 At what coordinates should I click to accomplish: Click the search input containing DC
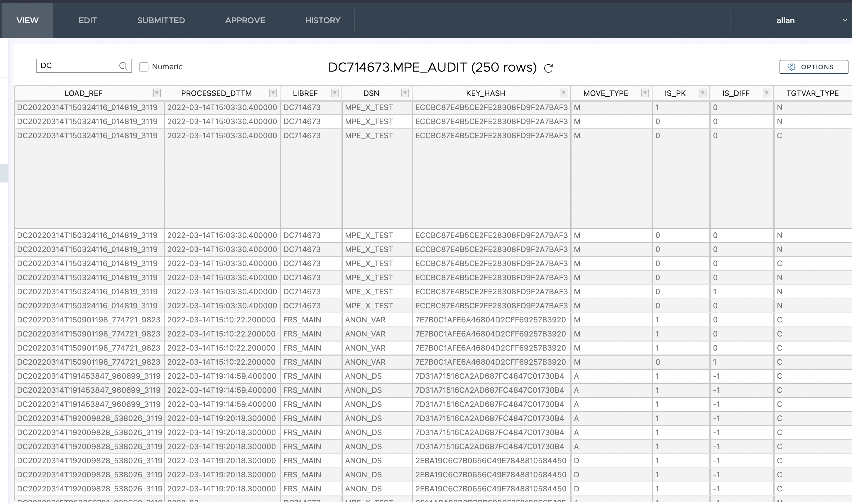click(78, 65)
